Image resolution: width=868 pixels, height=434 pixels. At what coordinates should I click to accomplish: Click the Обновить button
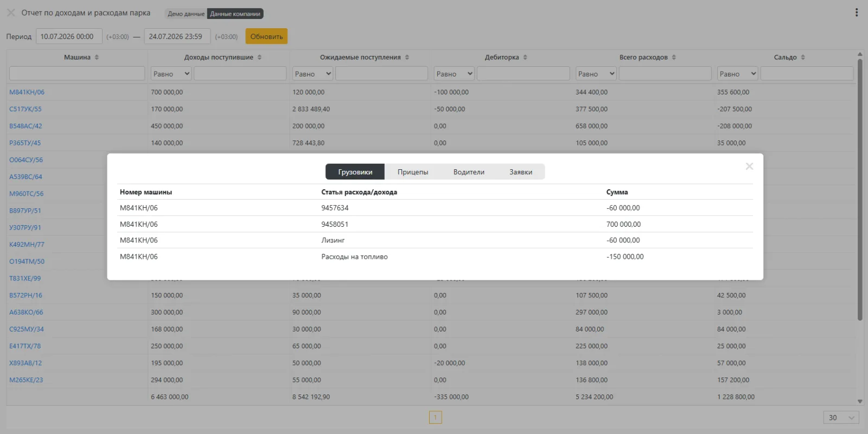(266, 36)
